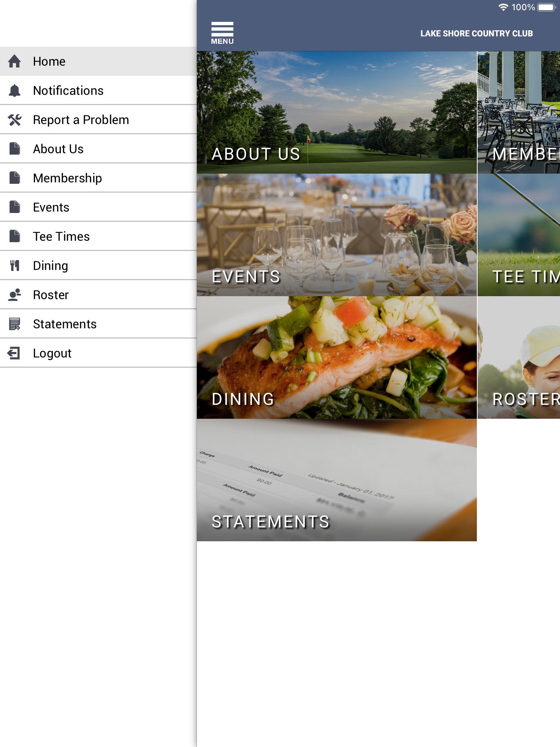This screenshot has width=560, height=747.
Task: Click the Notifications bell icon
Action: pos(15,90)
